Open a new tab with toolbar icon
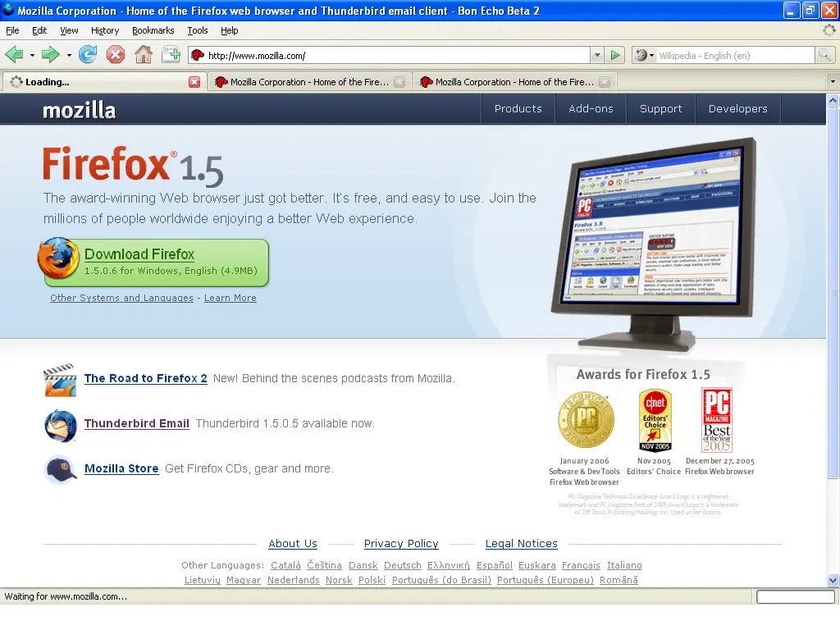This screenshot has width=840, height=630. tap(171, 55)
